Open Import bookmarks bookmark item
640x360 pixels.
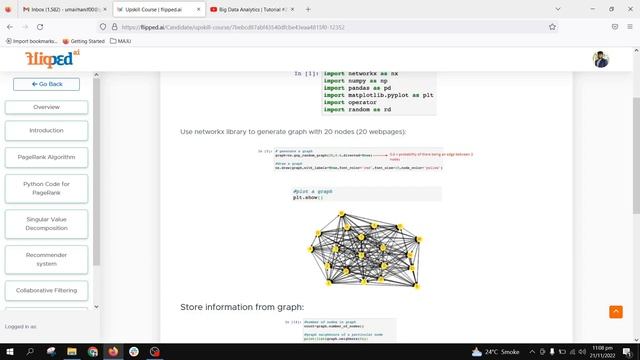(x=31, y=41)
